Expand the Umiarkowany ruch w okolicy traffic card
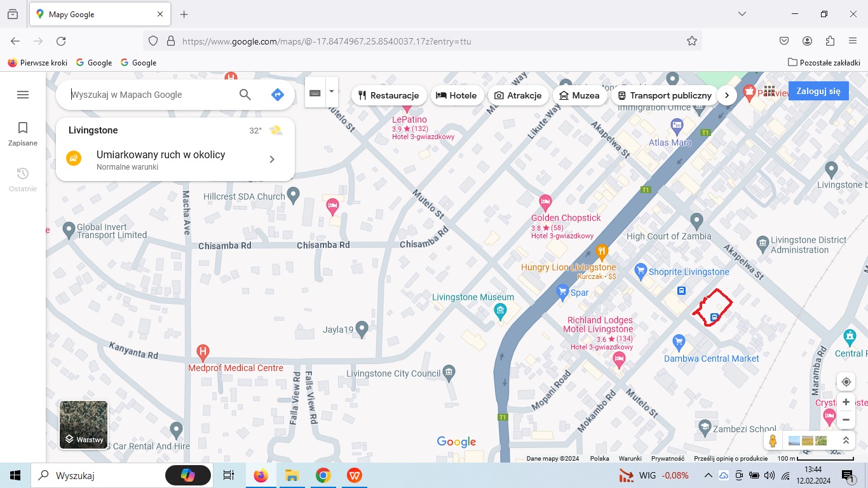Screen dimensions: 868x488 (x=175, y=159)
